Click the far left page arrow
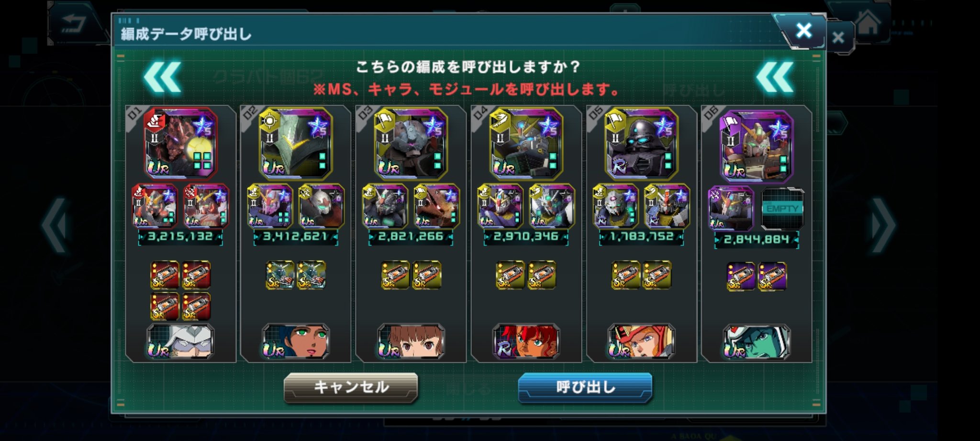 click(x=54, y=225)
